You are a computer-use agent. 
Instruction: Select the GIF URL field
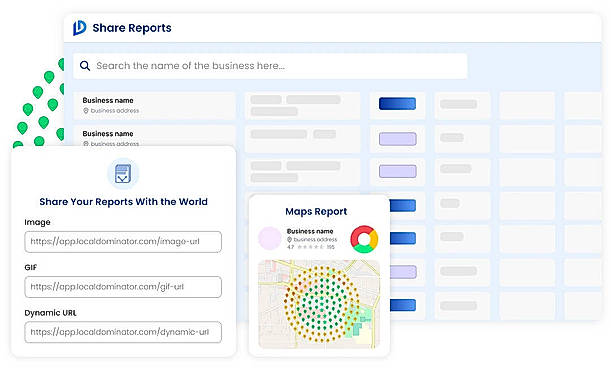coord(123,287)
